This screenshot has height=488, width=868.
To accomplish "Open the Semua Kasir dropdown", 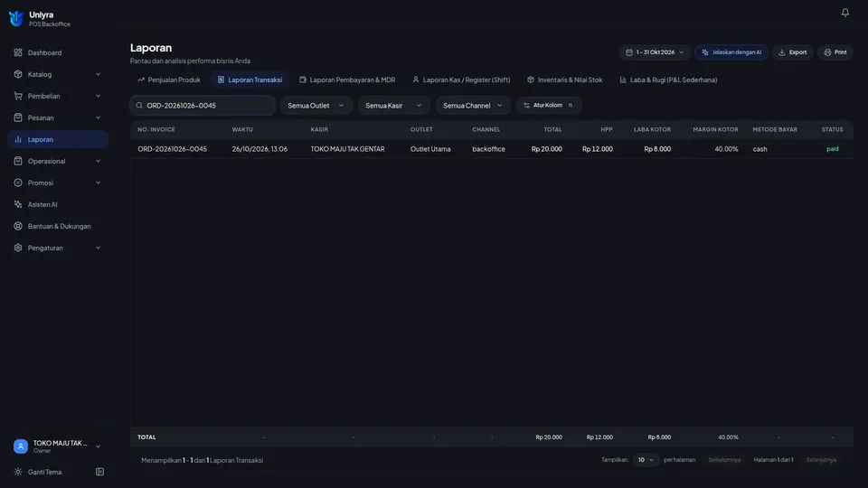I will tap(393, 105).
